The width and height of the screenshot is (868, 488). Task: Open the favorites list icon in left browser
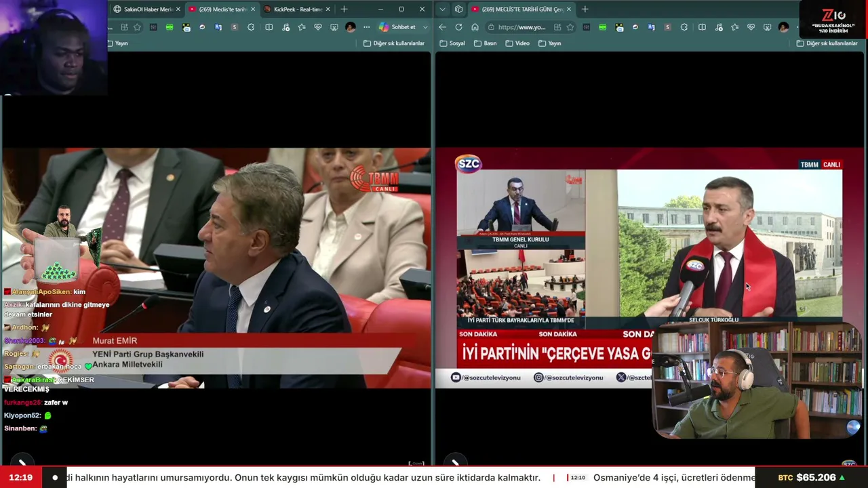coord(302,27)
